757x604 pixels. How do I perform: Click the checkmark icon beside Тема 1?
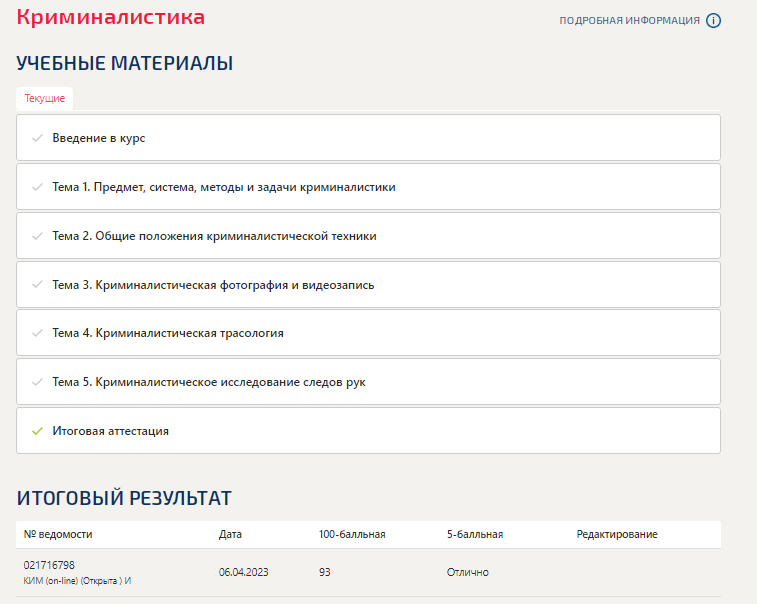pyautogui.click(x=37, y=187)
